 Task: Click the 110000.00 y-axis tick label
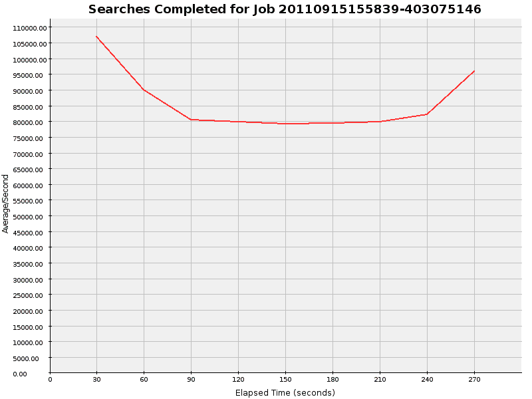[30, 28]
